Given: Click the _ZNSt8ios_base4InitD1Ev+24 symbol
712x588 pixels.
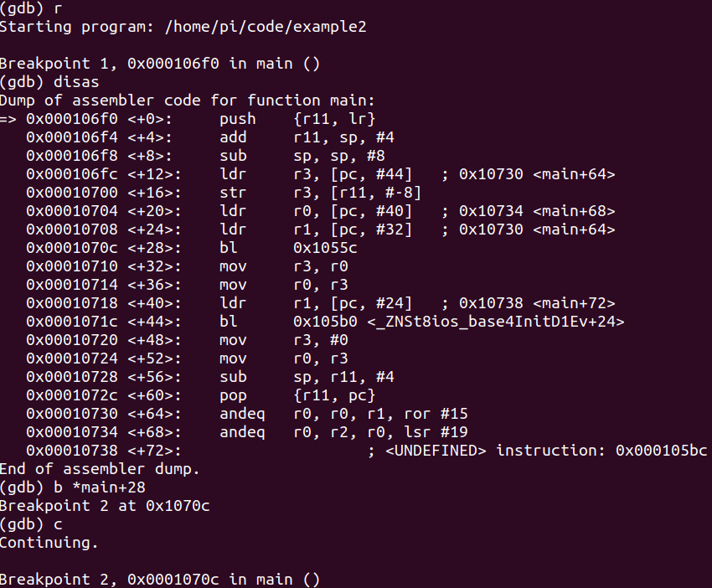Looking at the screenshot, I should point(495,322).
